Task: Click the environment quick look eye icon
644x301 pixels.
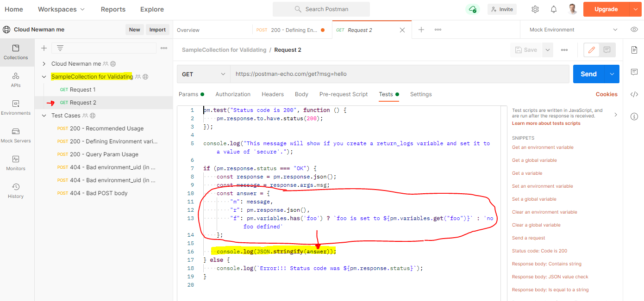Action: tap(634, 30)
